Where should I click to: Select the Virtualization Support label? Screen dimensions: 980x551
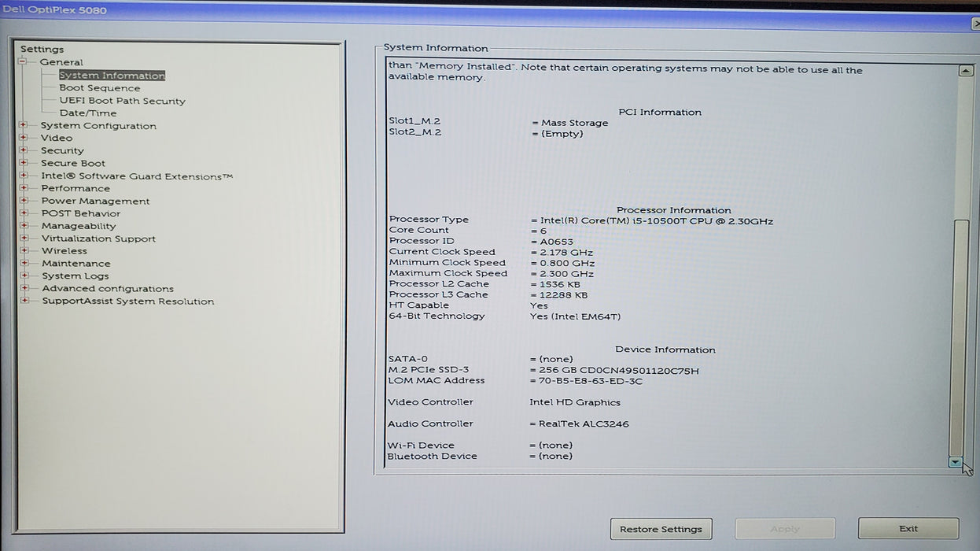point(98,239)
